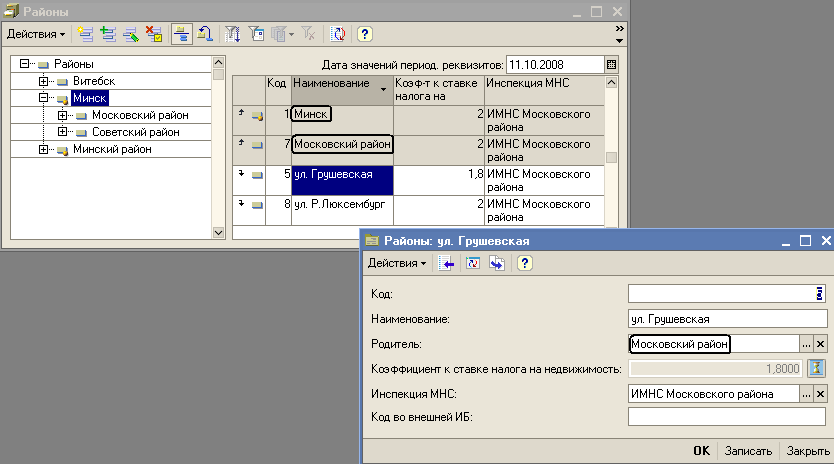Collapse the Минск tree node
This screenshot has height=464, width=834.
(x=44, y=98)
